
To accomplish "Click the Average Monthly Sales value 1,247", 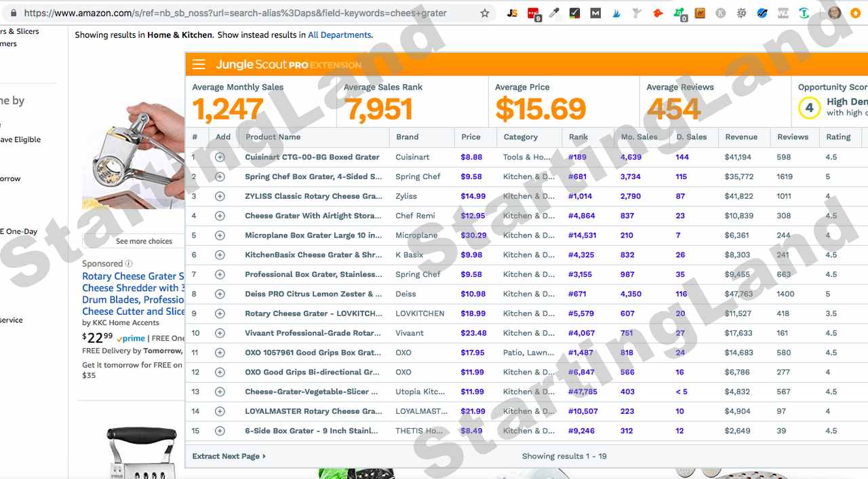I will (x=228, y=109).
